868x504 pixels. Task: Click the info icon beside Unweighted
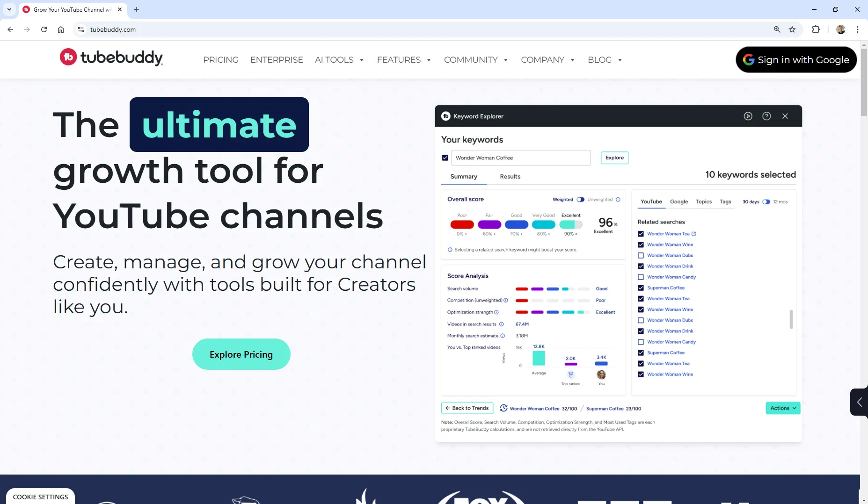click(618, 200)
